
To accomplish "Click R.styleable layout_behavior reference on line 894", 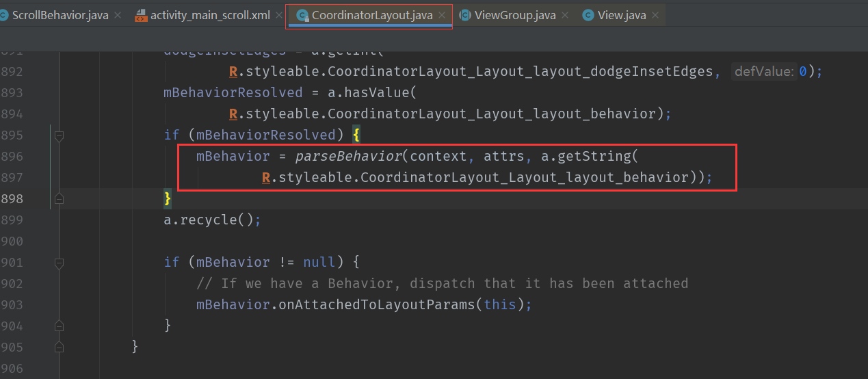I will click(x=450, y=114).
